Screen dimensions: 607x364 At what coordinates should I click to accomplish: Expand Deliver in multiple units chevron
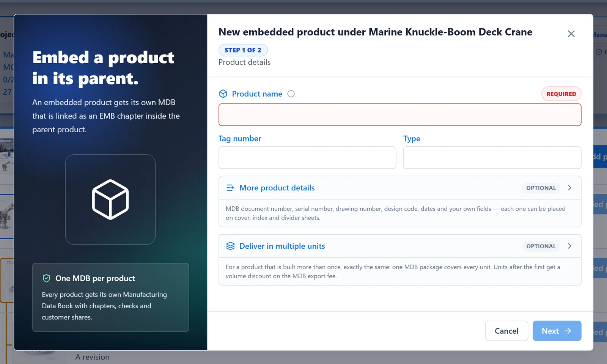(569, 246)
